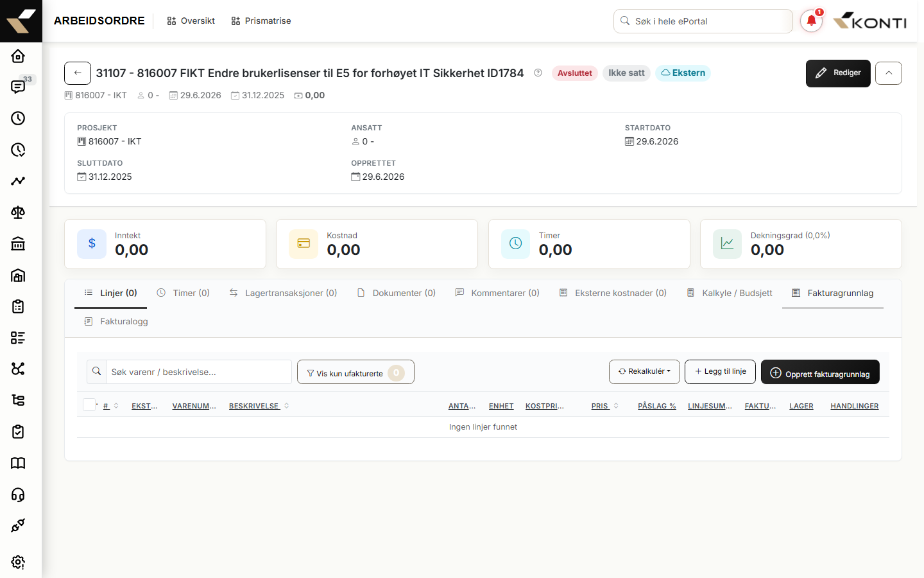Open the trend line chart icon
The width and height of the screenshot is (924, 578).
[18, 181]
